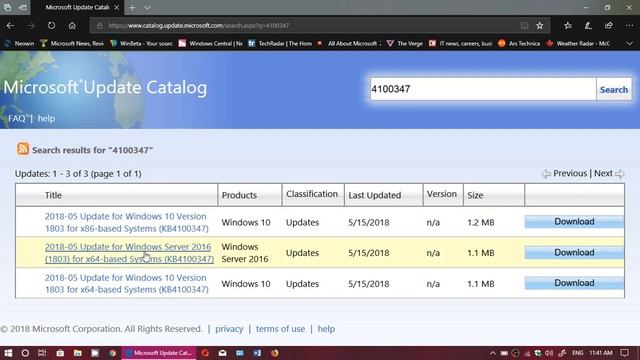Refresh the Update Catalog page
The width and height of the screenshot is (640, 360).
tap(51, 25)
